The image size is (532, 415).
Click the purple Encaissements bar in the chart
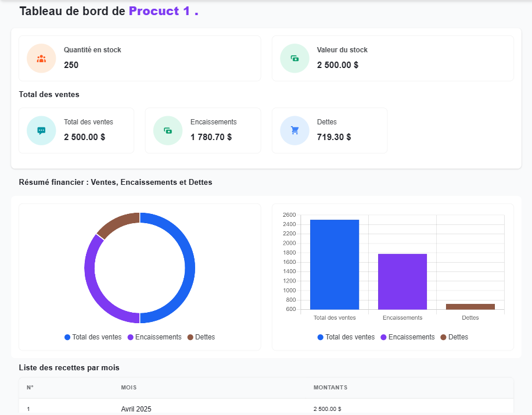402,282
